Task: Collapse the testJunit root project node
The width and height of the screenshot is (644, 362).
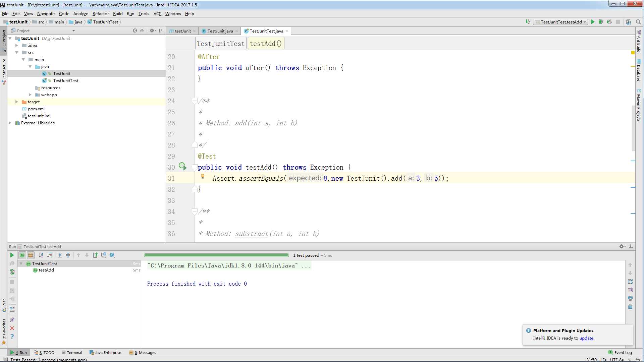Action: (x=10, y=39)
